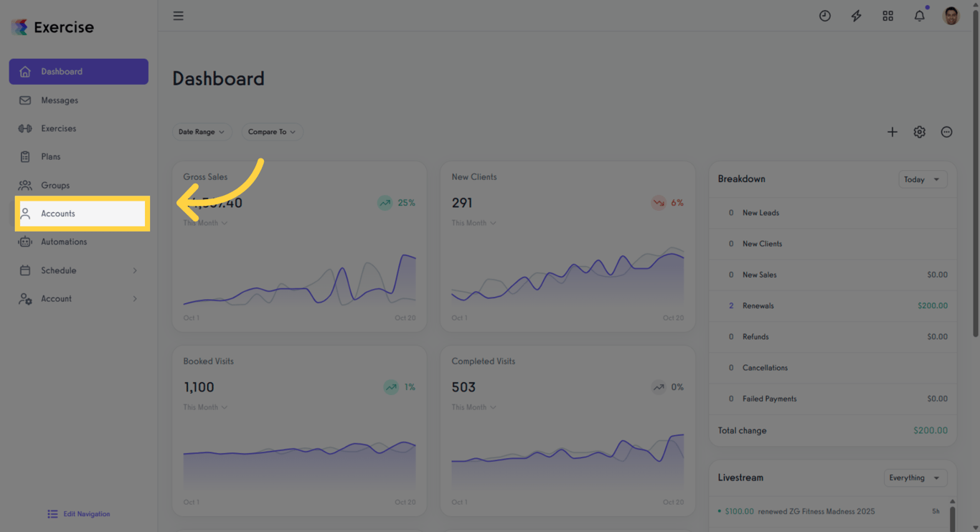Open notifications via the bell icon

pyautogui.click(x=919, y=15)
